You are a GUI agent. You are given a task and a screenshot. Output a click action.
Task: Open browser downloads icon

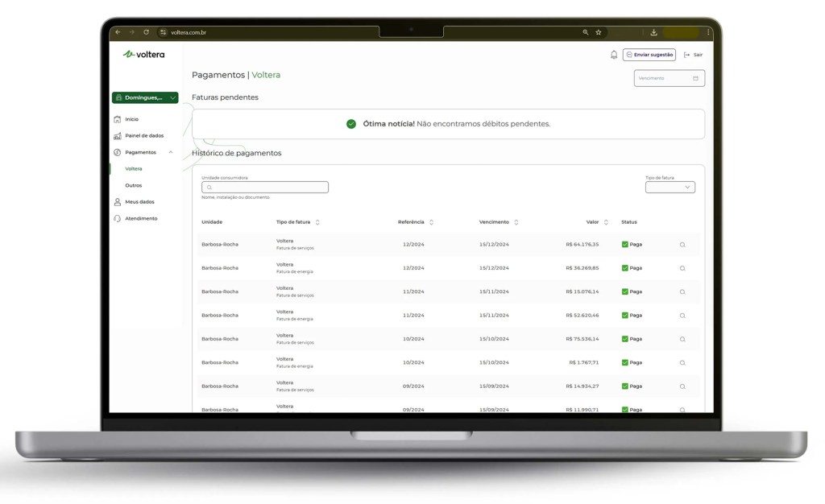pos(653,32)
